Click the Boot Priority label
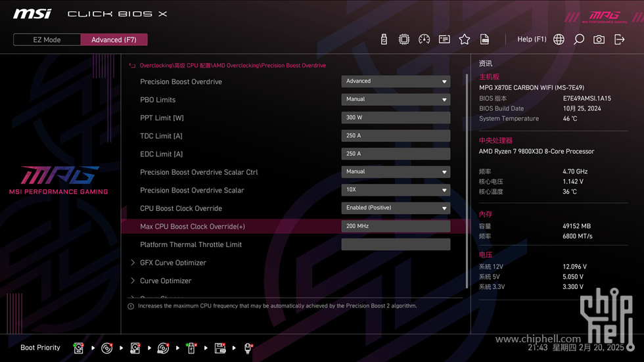 pyautogui.click(x=40, y=348)
